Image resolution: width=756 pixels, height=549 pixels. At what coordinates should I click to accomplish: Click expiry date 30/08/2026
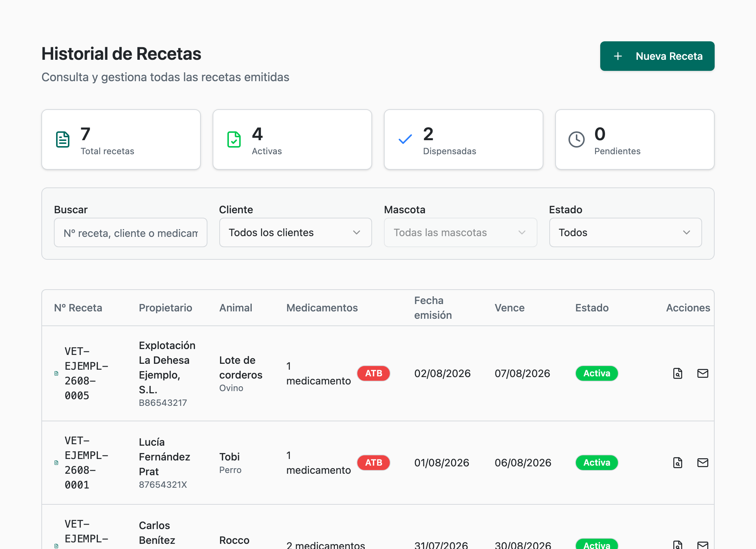point(523,545)
